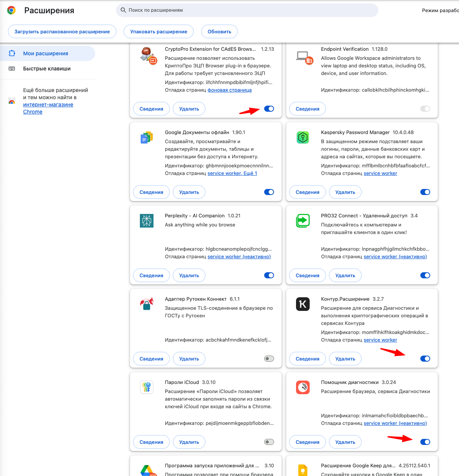The height and width of the screenshot is (476, 459).
Task: Open Мои расширения sidebar section
Action: tap(47, 53)
